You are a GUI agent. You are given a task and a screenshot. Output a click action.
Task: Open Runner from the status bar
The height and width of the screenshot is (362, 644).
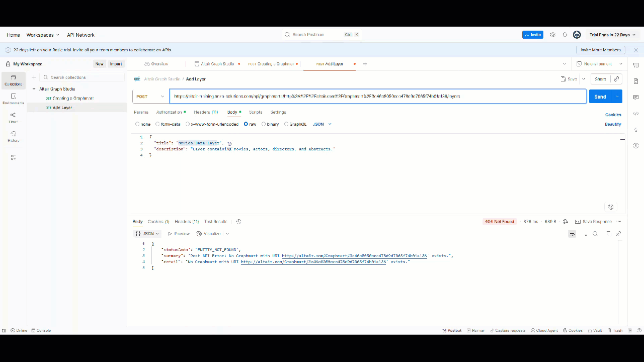(x=475, y=330)
